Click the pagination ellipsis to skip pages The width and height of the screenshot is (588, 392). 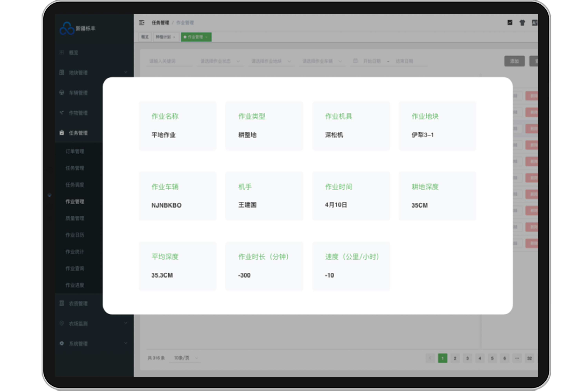[x=517, y=358]
